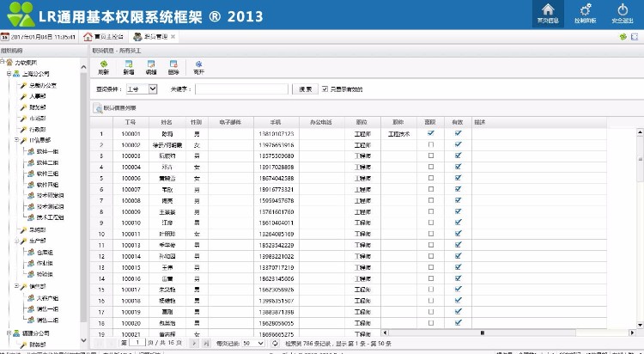Open the 首页信息 home icon in header

click(548, 9)
